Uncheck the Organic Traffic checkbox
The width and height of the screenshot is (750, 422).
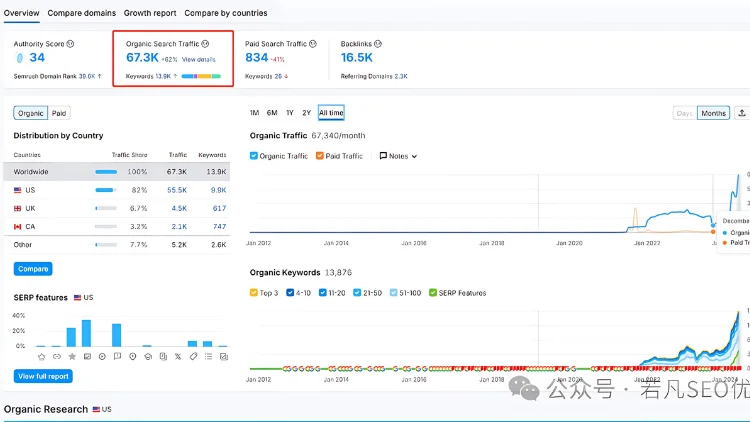click(254, 155)
